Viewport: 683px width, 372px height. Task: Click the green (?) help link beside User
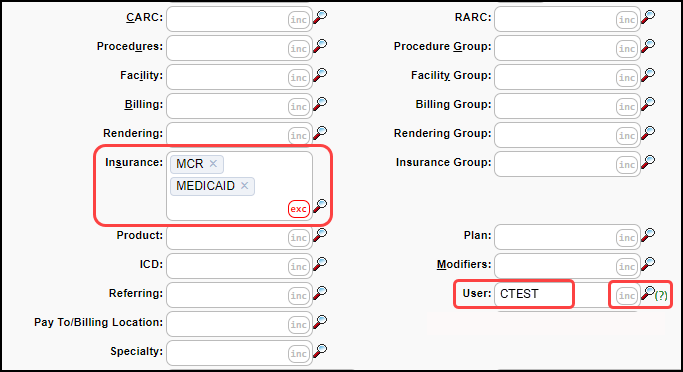pyautogui.click(x=661, y=295)
